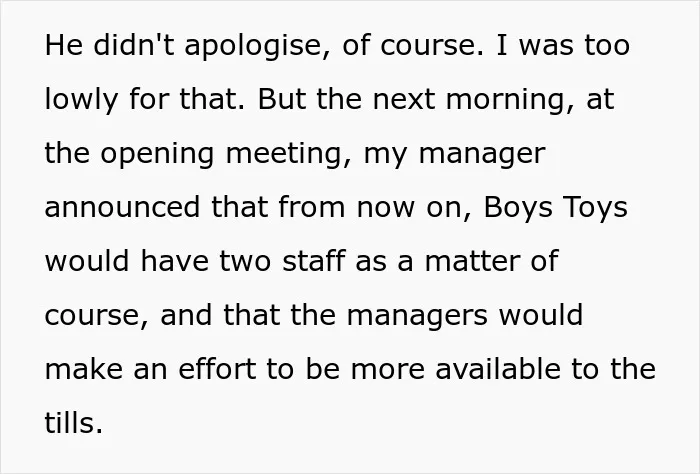Click the final word "tills."
The image size is (700, 474).
pyautogui.click(x=74, y=424)
